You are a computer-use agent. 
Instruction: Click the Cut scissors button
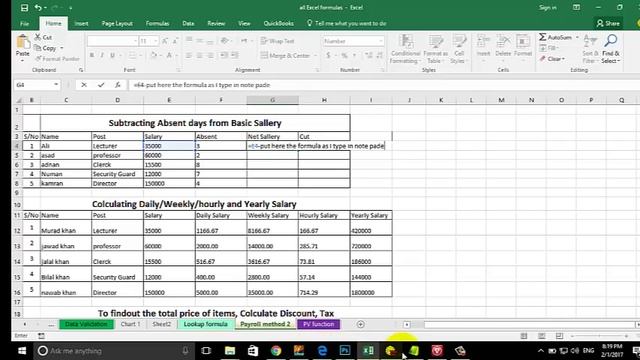(43, 37)
